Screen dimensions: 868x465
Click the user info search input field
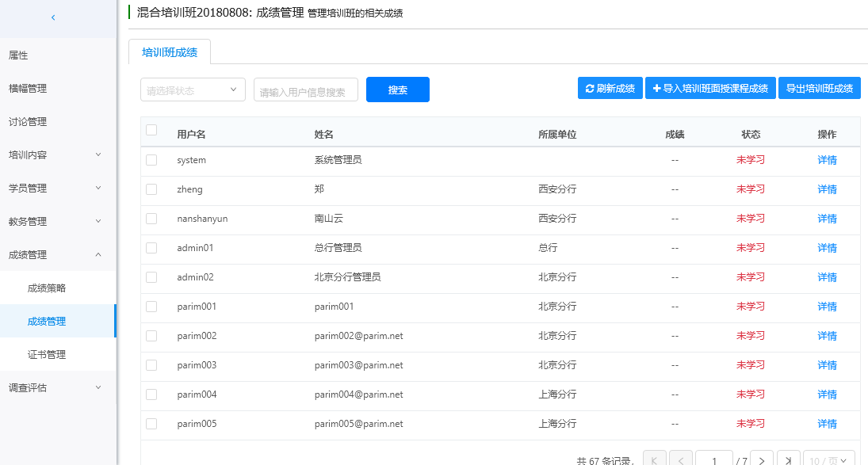point(306,91)
